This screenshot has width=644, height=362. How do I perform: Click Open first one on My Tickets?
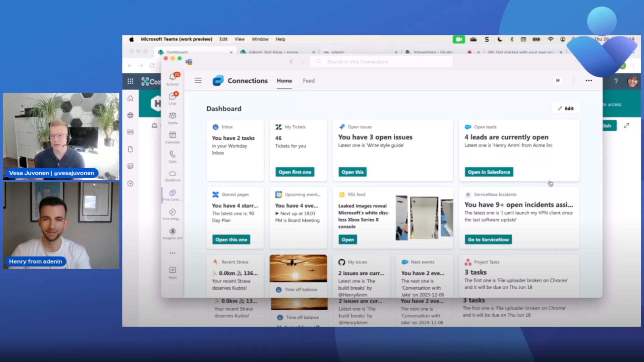(295, 172)
